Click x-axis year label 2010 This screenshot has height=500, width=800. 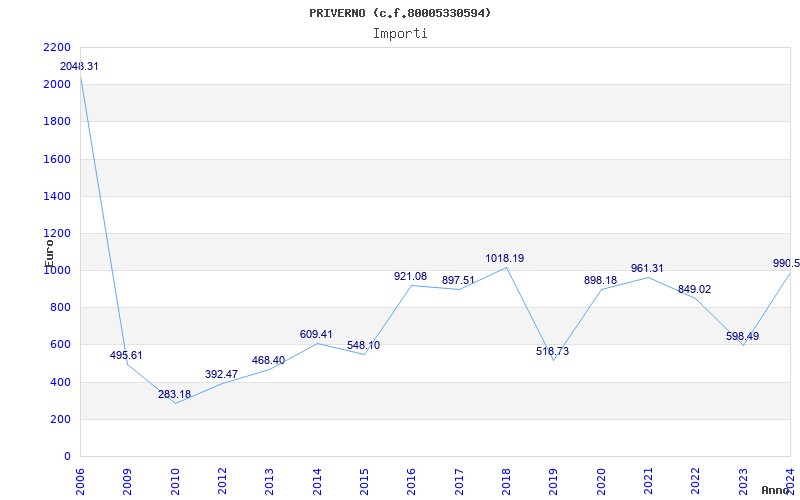175,482
